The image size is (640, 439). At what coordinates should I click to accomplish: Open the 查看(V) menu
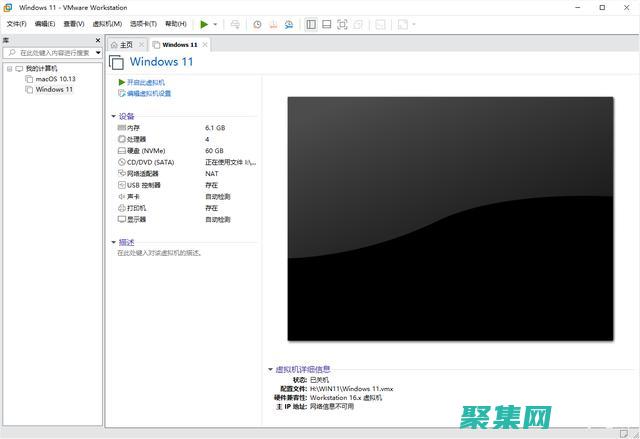click(x=73, y=24)
